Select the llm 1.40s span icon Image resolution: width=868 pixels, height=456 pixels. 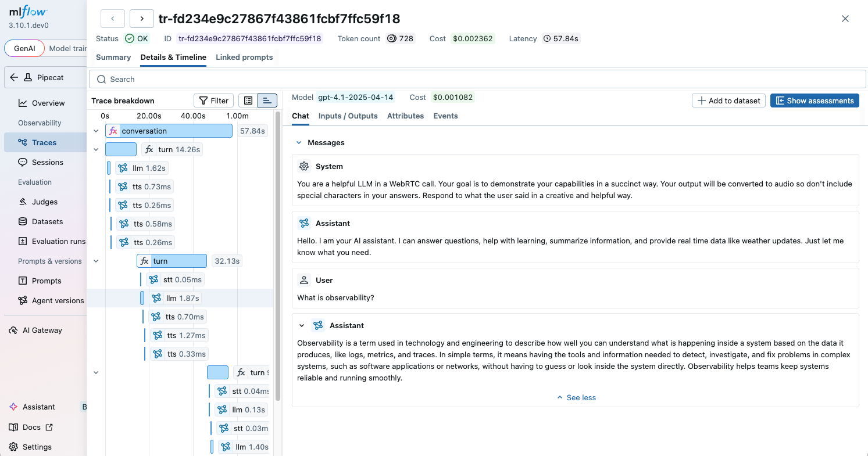pyautogui.click(x=226, y=447)
